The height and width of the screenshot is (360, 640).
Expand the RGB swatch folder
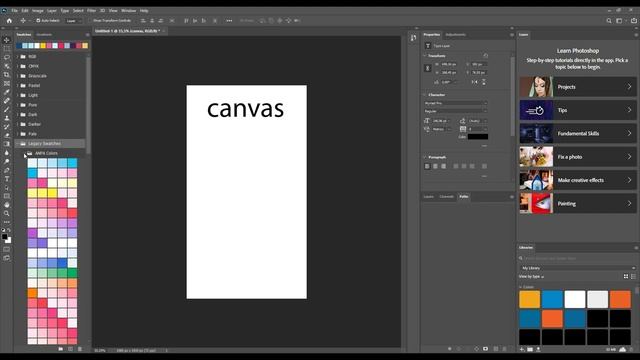click(x=18, y=56)
